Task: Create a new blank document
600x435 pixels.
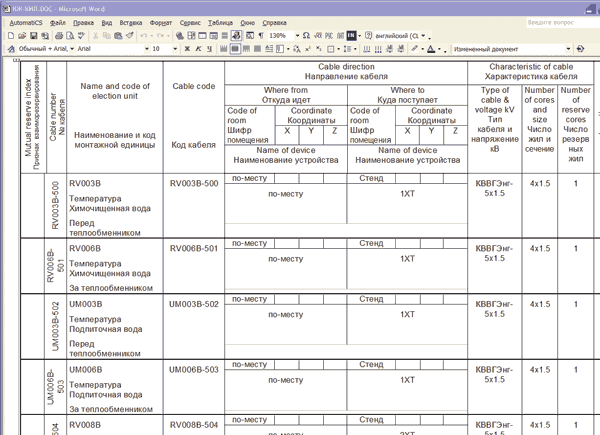Action: [x=11, y=36]
